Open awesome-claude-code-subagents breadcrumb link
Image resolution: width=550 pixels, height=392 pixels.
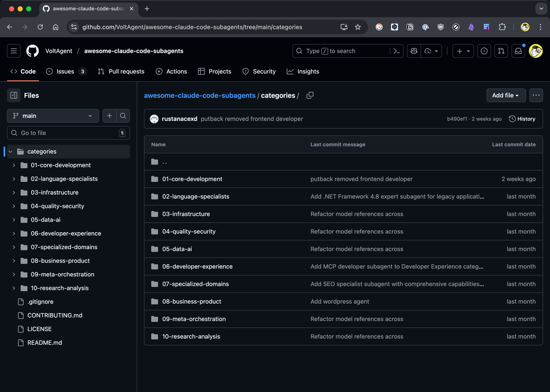pos(200,95)
